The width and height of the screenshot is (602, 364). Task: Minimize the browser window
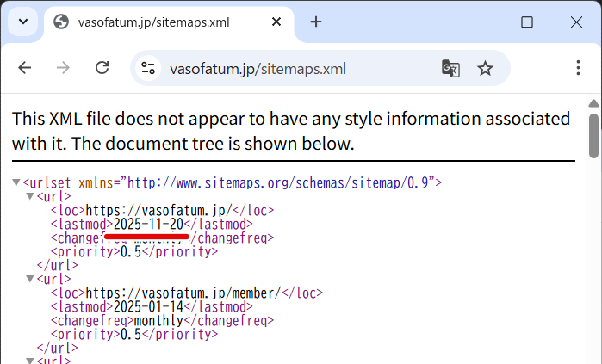pos(478,22)
